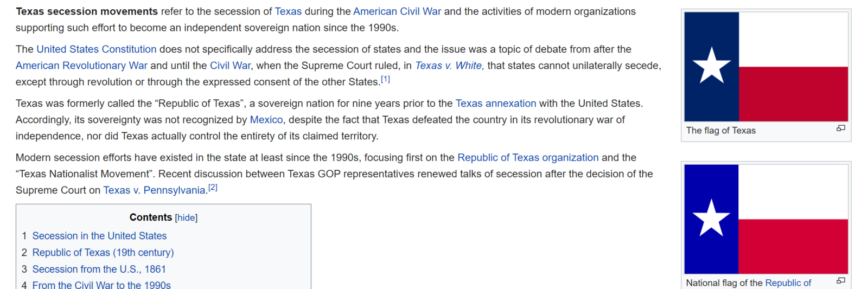Click citation reference [1]
This screenshot has height=289, width=868.
pyautogui.click(x=385, y=79)
